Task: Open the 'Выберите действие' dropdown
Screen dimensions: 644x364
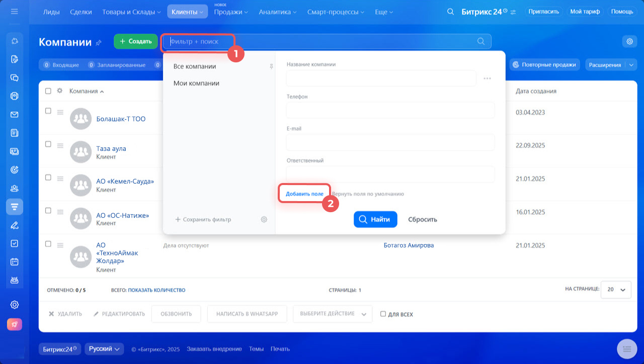Action: click(x=332, y=314)
